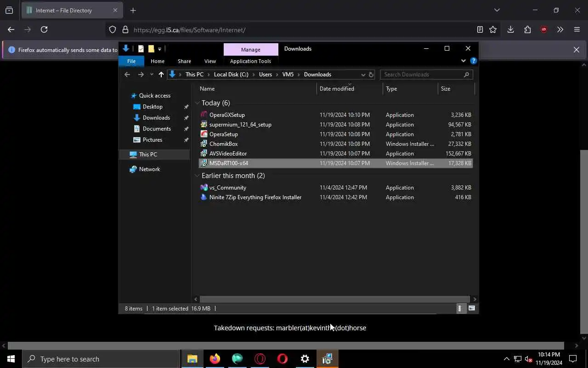Collapse the Earlier this month group
588x368 pixels.
click(x=197, y=176)
